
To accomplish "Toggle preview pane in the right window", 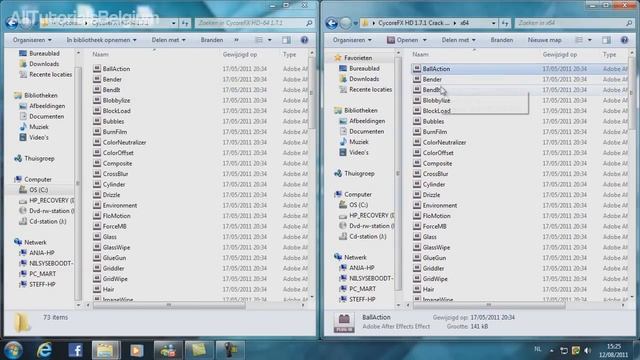I will point(607,40).
